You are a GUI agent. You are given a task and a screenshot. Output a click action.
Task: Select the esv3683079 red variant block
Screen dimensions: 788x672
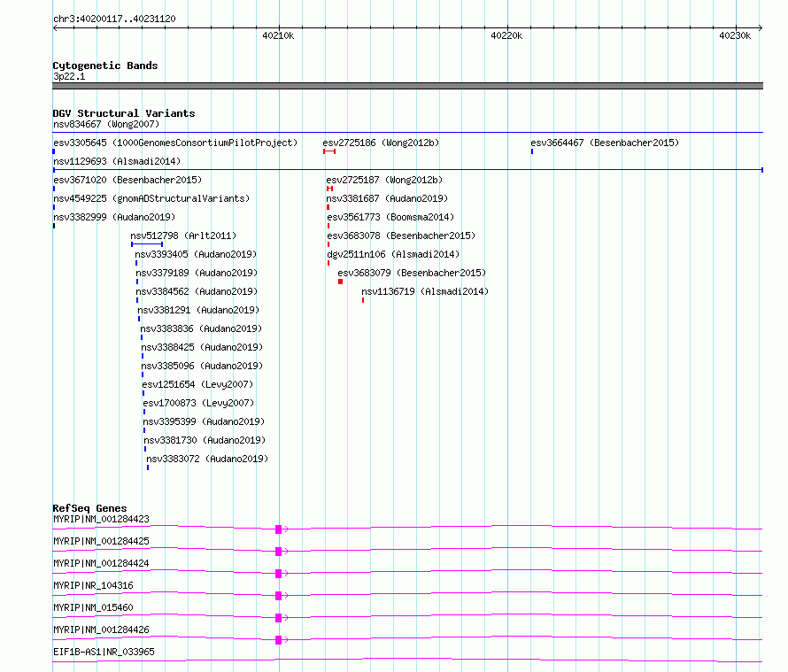point(340,282)
